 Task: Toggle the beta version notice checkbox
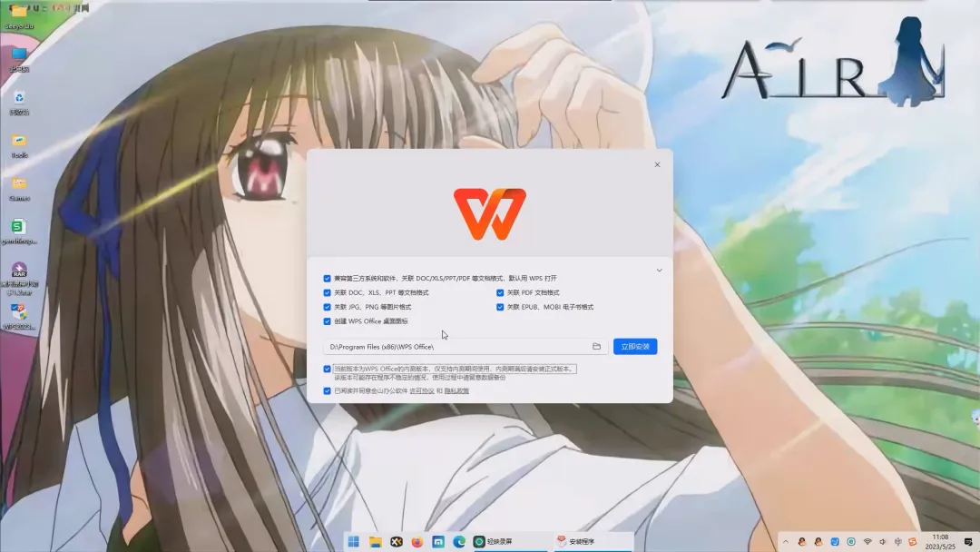click(327, 369)
